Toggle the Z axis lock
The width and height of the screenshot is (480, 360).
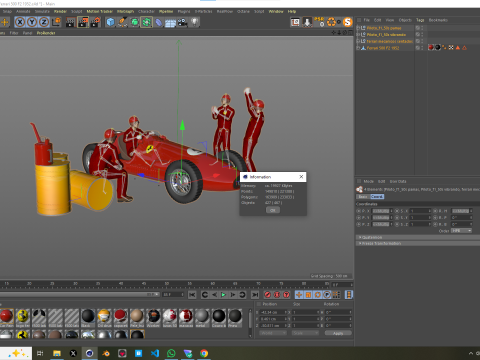[x=44, y=22]
